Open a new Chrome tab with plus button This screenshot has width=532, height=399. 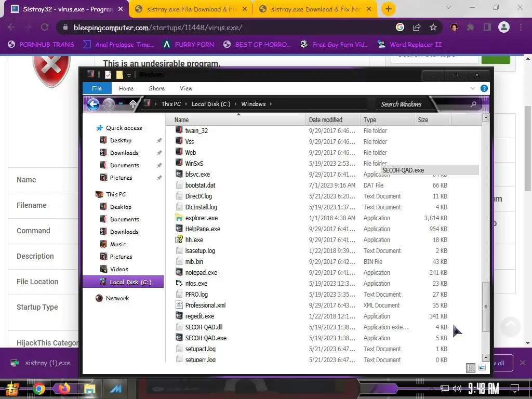[389, 9]
